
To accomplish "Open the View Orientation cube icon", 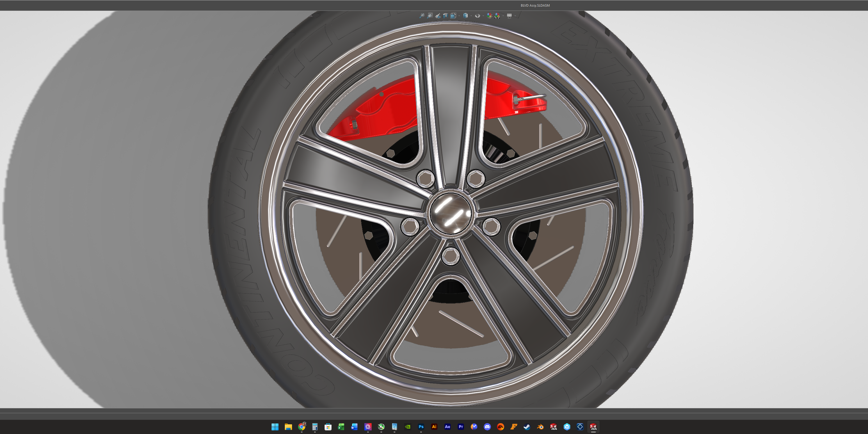I will [453, 16].
